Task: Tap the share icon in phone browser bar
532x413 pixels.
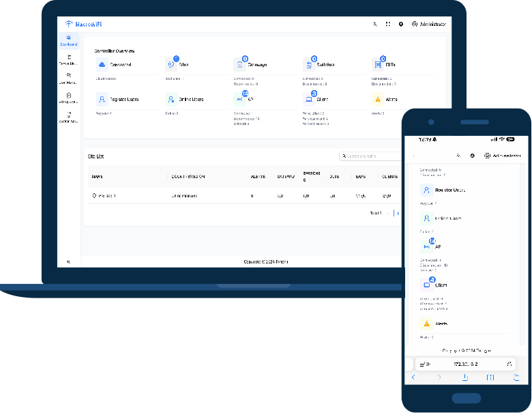Action: click(x=464, y=377)
